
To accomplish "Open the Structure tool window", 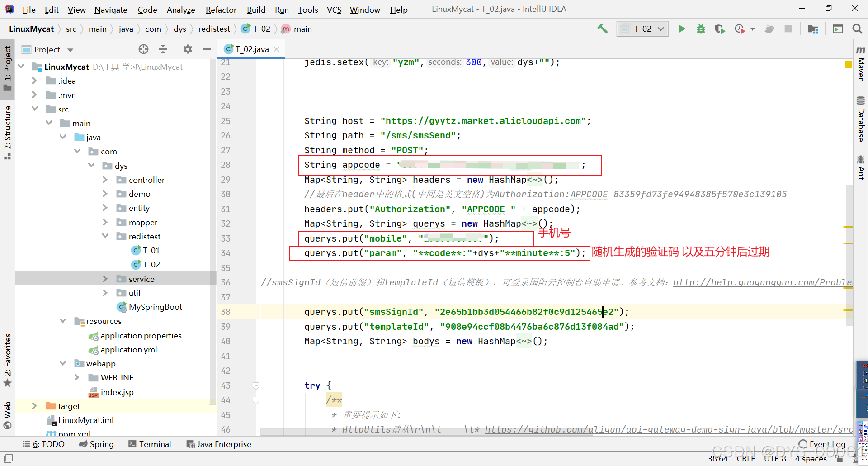I will pyautogui.click(x=7, y=133).
